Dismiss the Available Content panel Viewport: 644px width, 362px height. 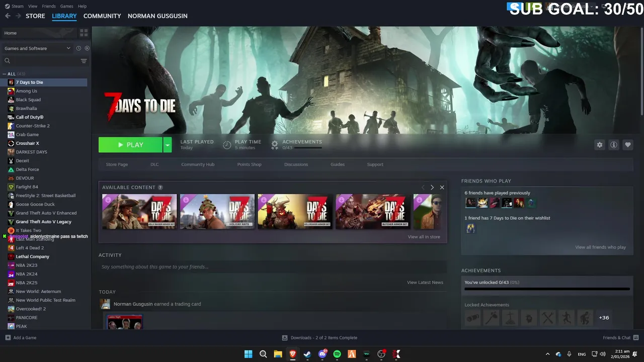tap(442, 188)
